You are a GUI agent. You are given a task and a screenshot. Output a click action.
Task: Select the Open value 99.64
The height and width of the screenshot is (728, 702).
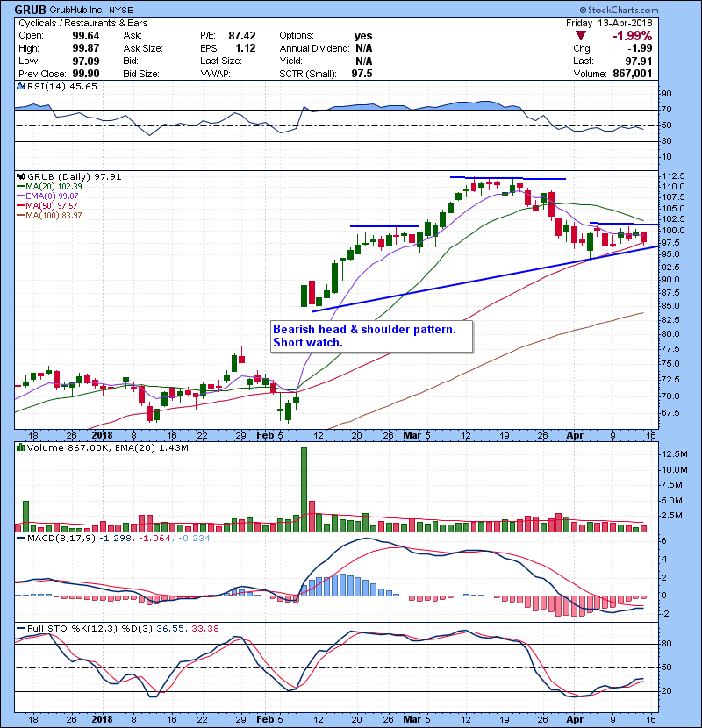86,36
